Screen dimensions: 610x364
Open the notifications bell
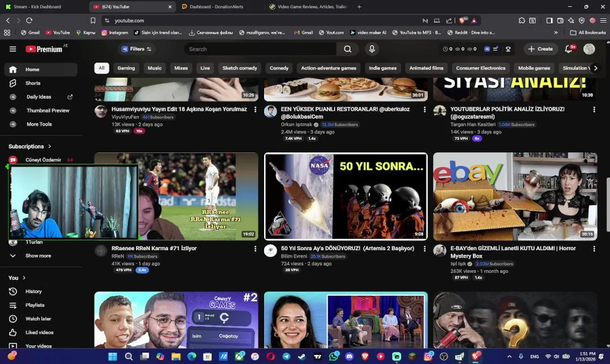click(569, 49)
